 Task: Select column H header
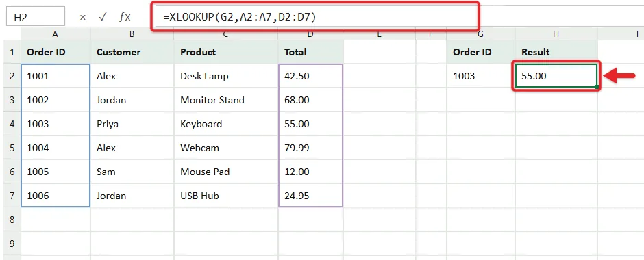tap(556, 34)
